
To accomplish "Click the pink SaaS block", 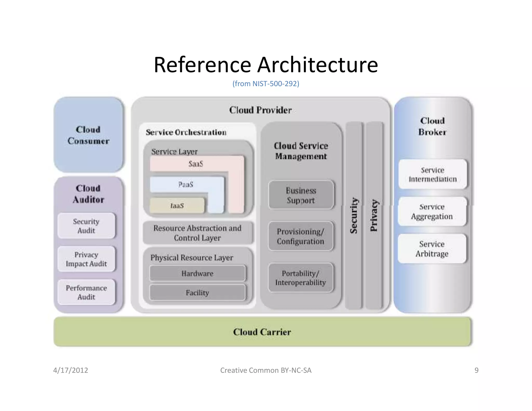I will (x=196, y=164).
